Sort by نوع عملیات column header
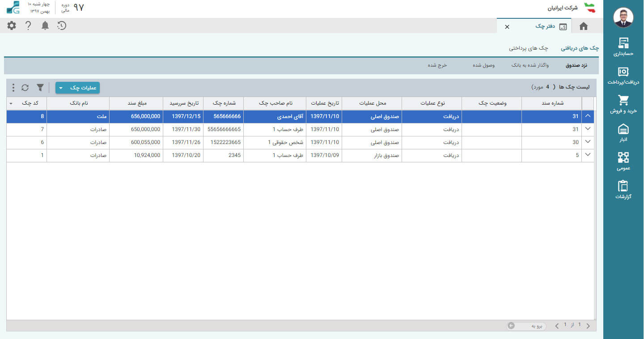Image resolution: width=644 pixels, height=339 pixels. 432,103
